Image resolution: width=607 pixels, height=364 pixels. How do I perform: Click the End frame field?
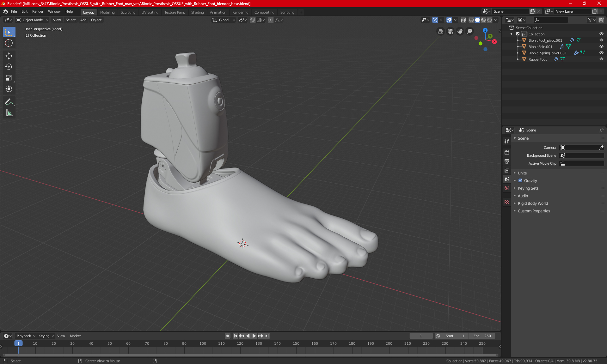(x=482, y=336)
